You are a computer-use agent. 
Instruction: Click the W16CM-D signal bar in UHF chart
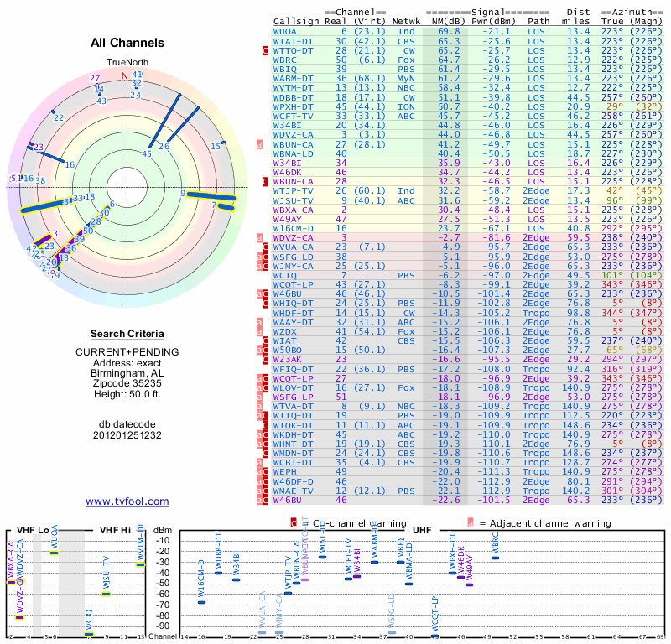coord(201,603)
